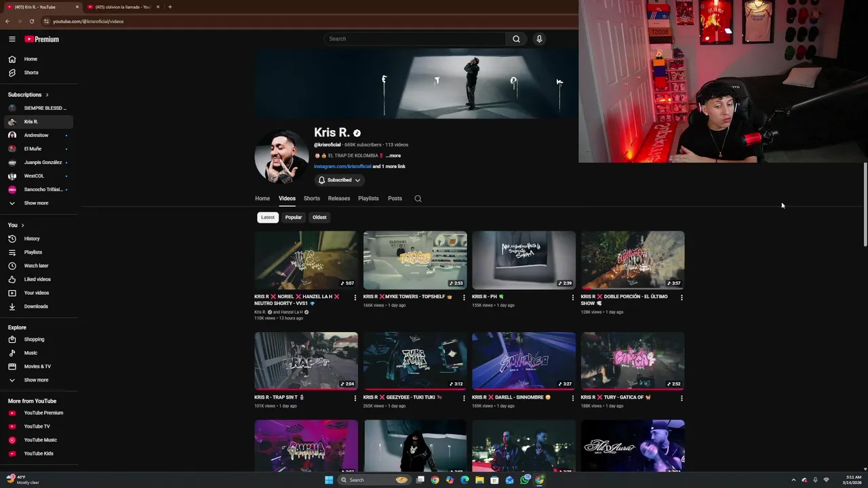Open SIEMPRE BLESSD subscription channel
Viewport: 868px width, 488px height.
point(38,108)
